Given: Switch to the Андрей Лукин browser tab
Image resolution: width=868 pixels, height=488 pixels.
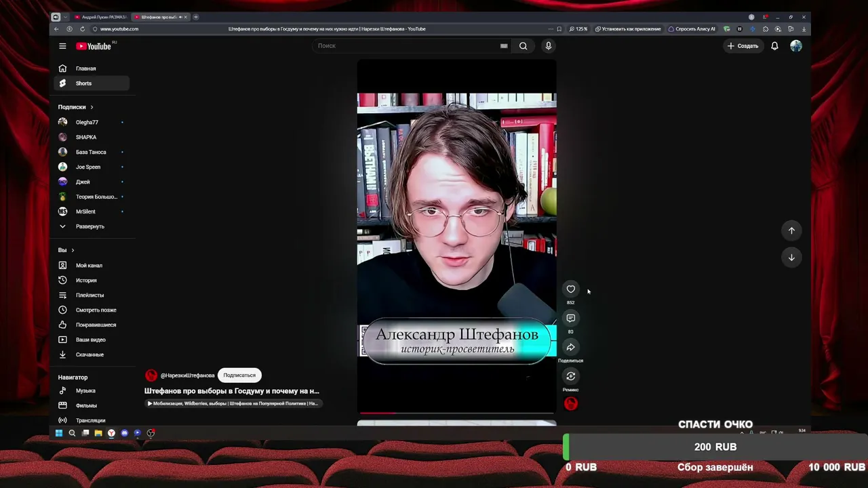Looking at the screenshot, I should coord(101,17).
